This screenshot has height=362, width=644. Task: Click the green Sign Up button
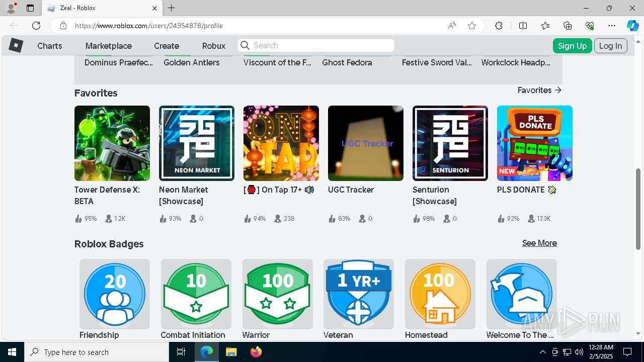(572, 46)
